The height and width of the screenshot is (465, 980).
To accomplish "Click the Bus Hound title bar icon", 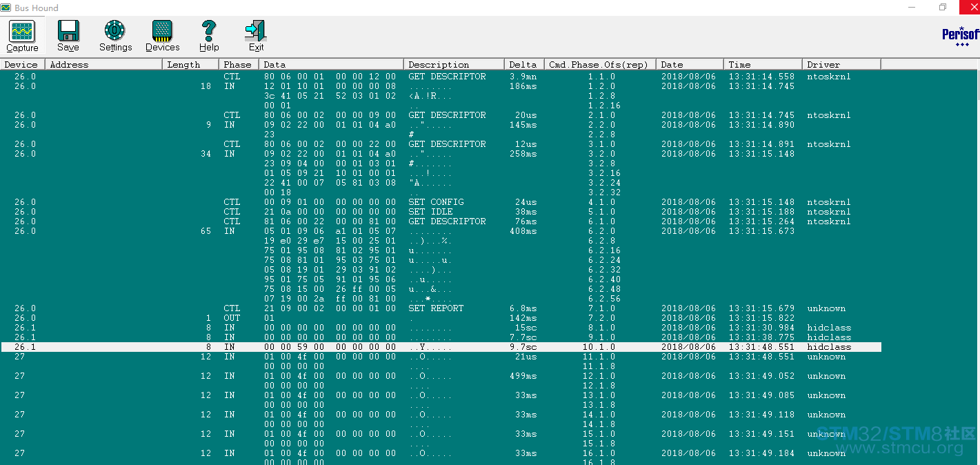I will point(7,8).
